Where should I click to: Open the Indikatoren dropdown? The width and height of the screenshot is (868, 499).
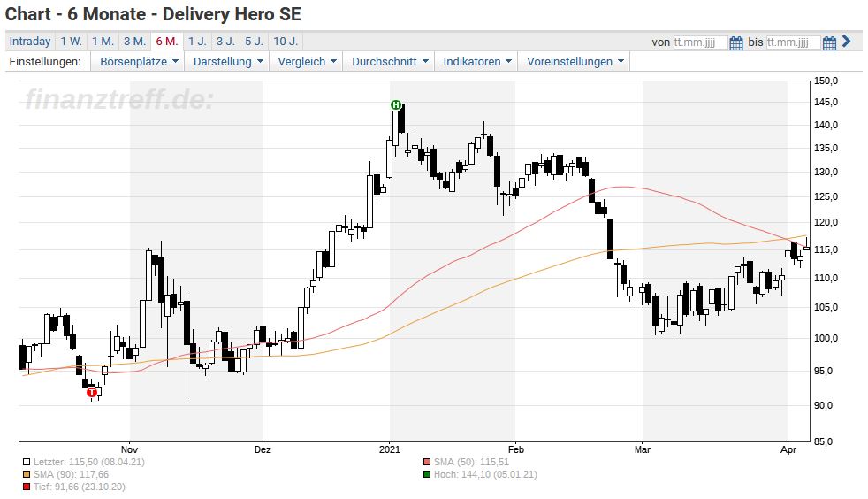point(476,61)
